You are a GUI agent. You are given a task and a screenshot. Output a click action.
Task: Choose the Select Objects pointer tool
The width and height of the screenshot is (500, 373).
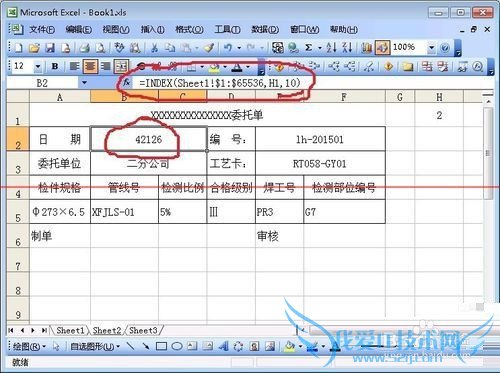coord(56,347)
